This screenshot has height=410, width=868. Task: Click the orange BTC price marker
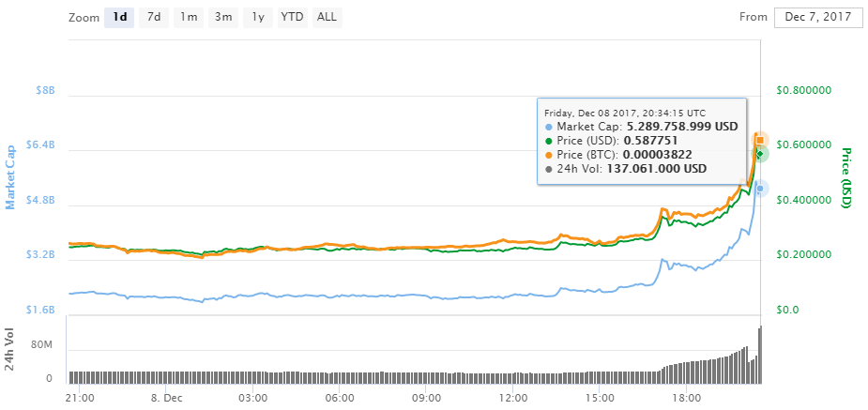[761, 140]
